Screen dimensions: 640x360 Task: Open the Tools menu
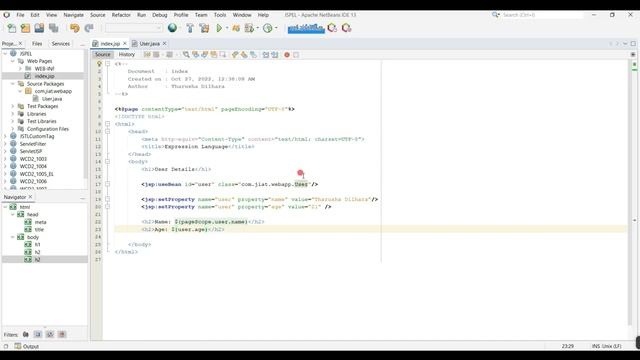click(220, 15)
